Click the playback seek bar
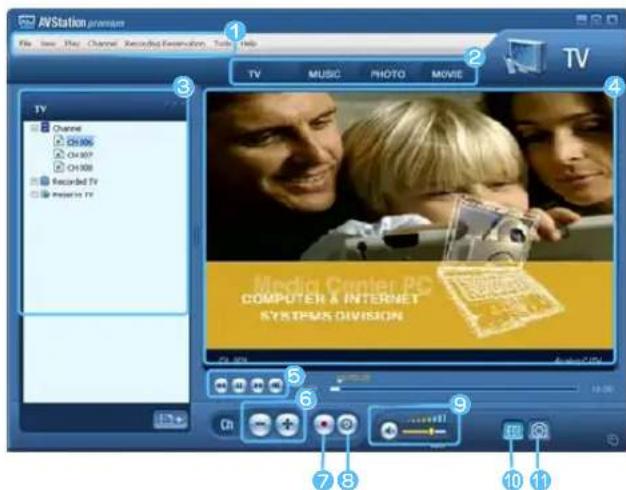 point(454,389)
